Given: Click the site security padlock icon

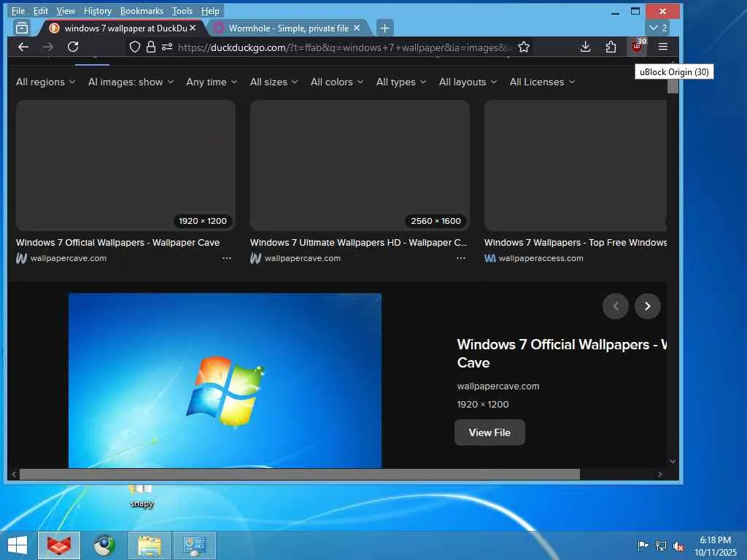Looking at the screenshot, I should [150, 47].
